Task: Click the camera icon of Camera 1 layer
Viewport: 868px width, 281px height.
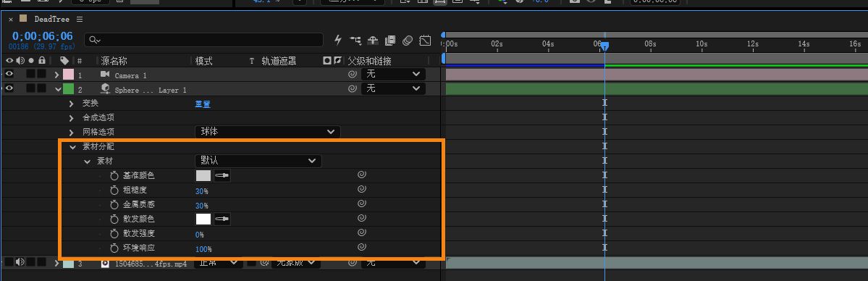Action: coord(105,75)
